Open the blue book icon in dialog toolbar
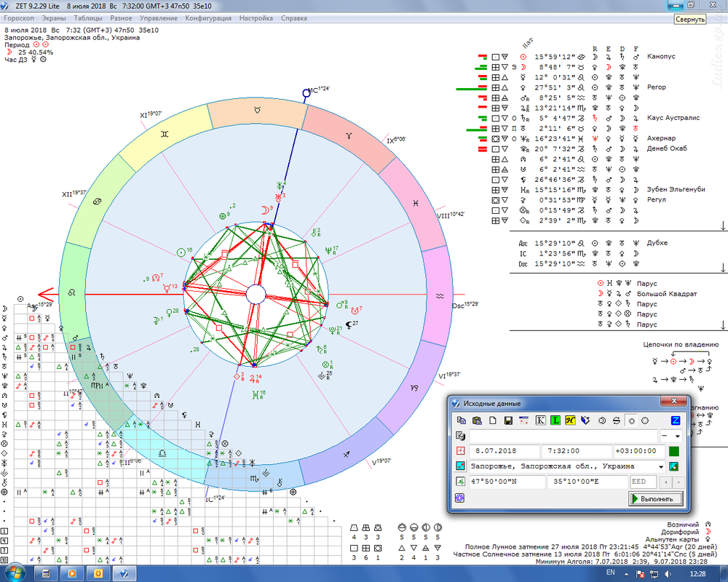Screen dimensions: 728x582 click(585, 420)
